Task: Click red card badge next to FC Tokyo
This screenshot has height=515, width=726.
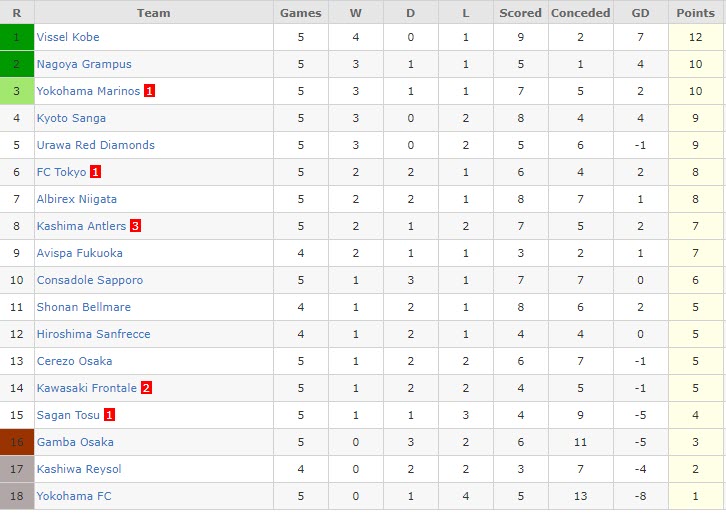Action: tap(95, 172)
